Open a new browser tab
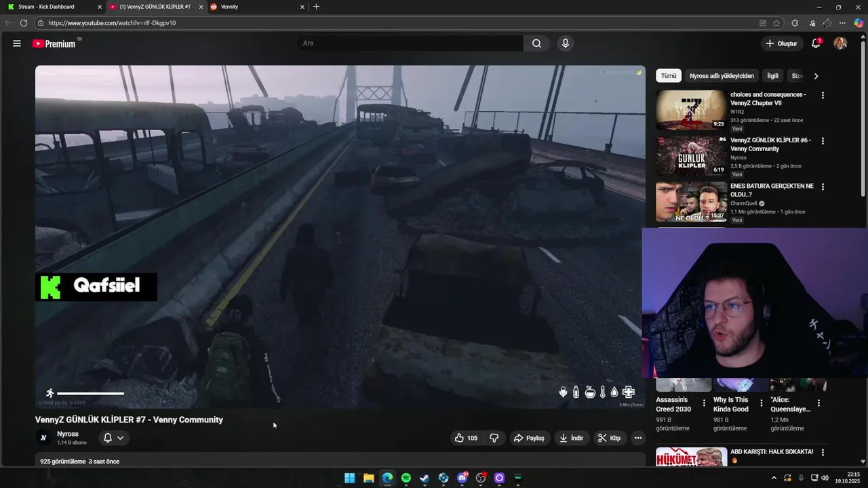The image size is (868, 488). 316,7
